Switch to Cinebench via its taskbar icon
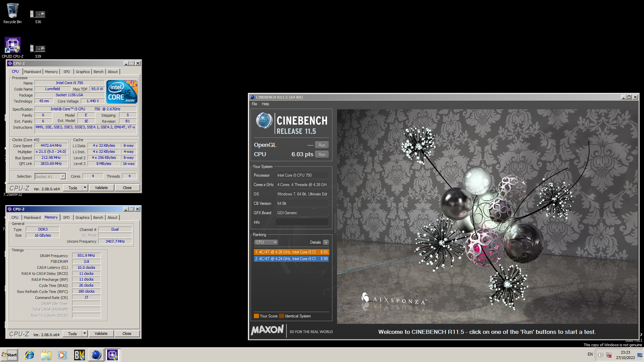 [96, 355]
